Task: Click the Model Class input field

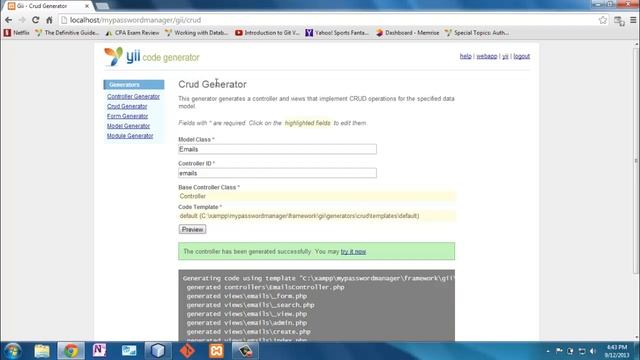Action: 277,149
